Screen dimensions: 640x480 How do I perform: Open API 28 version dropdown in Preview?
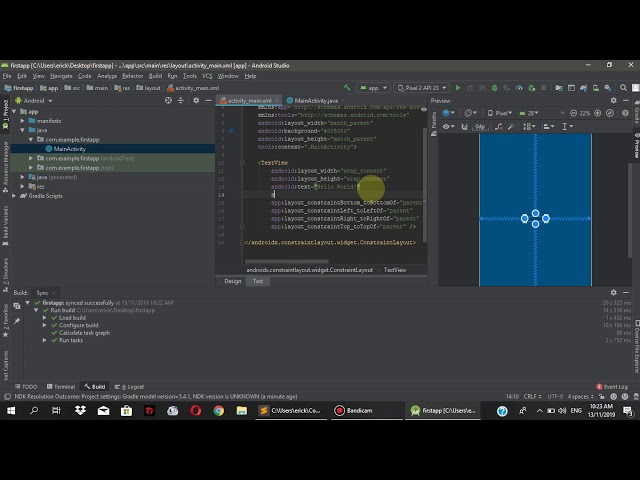point(529,113)
